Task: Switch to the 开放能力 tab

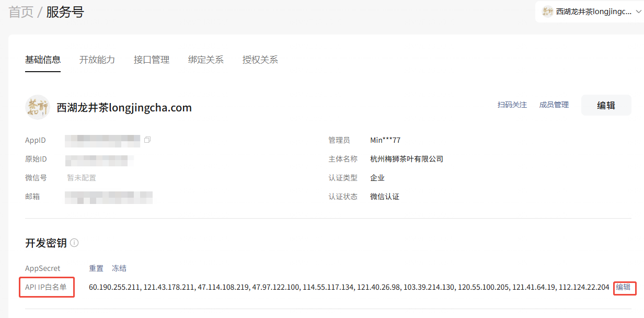Action: pos(97,60)
